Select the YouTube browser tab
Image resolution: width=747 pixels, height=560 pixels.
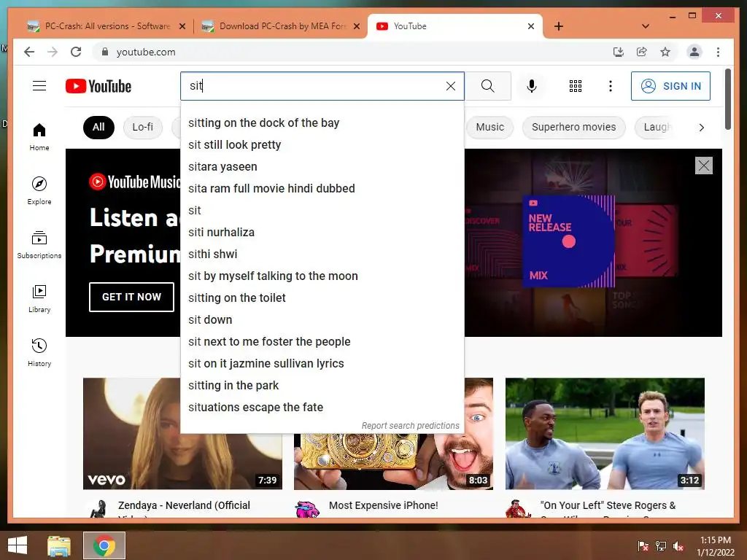[x=455, y=26]
